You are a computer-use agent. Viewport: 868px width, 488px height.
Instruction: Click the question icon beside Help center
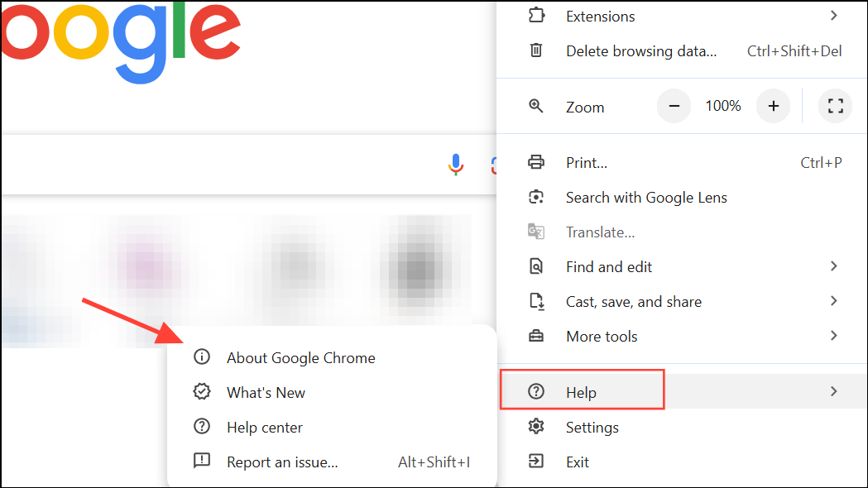[x=202, y=426]
